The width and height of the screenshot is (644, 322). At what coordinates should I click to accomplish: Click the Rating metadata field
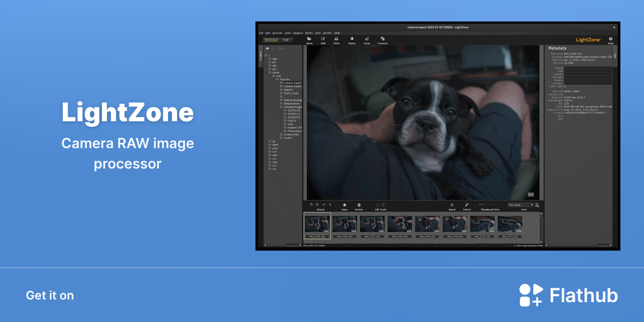[x=588, y=68]
